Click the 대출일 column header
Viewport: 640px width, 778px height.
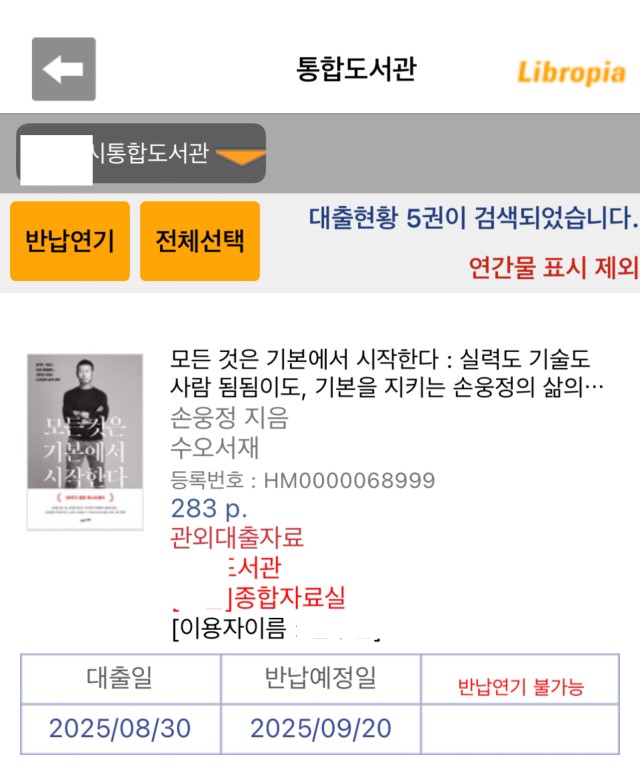pyautogui.click(x=121, y=678)
